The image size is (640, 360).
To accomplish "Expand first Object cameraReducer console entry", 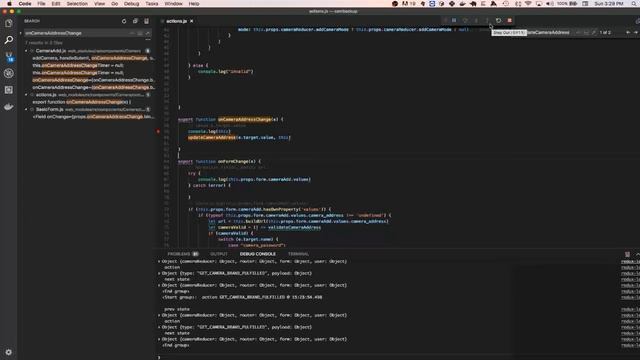I will [159, 261].
